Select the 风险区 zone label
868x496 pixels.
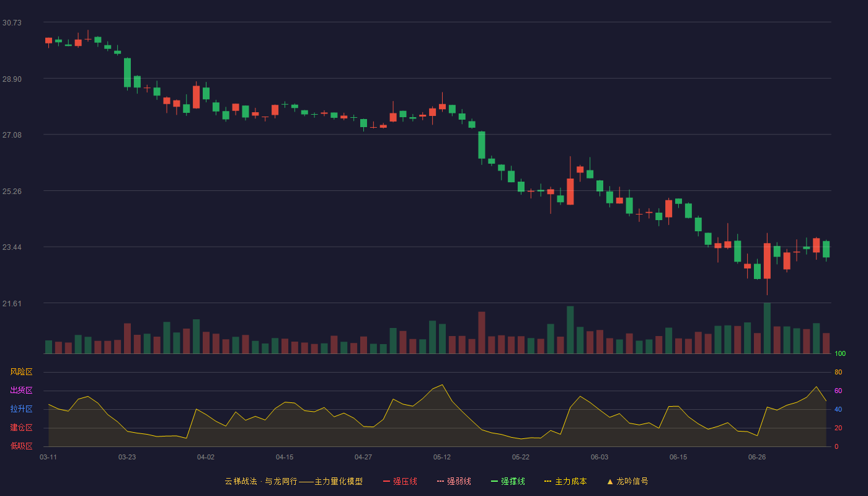click(21, 372)
